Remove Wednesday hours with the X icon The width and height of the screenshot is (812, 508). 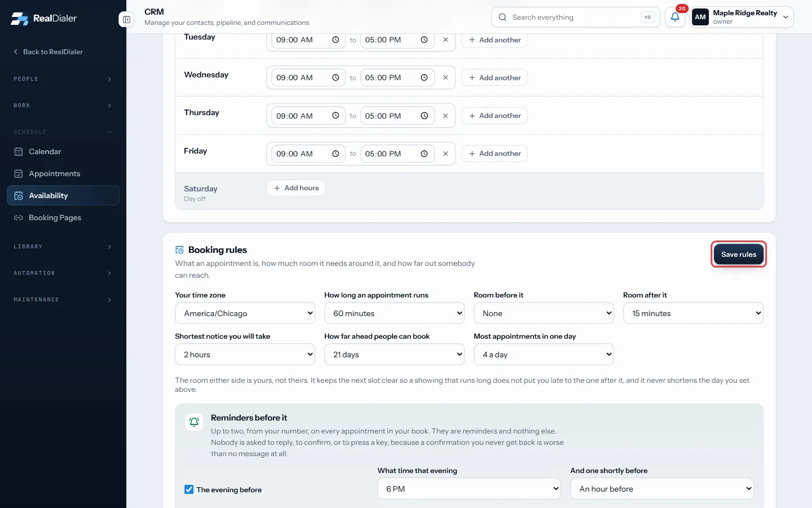tap(445, 78)
